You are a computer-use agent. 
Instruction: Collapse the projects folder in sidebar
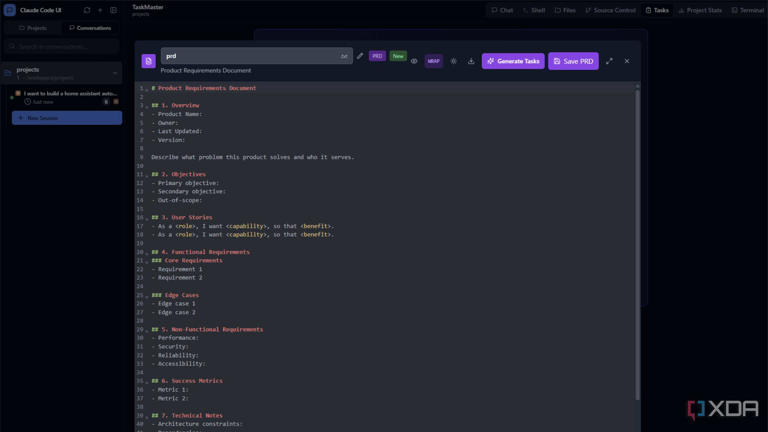114,73
